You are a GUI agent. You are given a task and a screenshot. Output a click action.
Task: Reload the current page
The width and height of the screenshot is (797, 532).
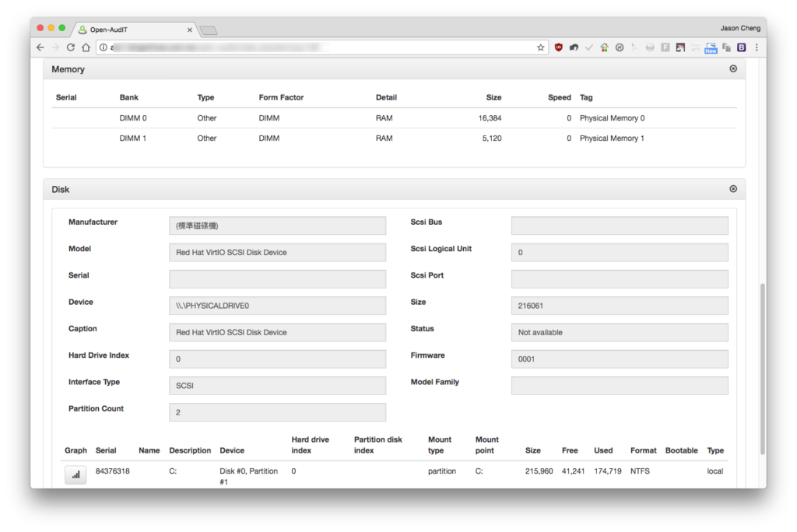coord(71,47)
